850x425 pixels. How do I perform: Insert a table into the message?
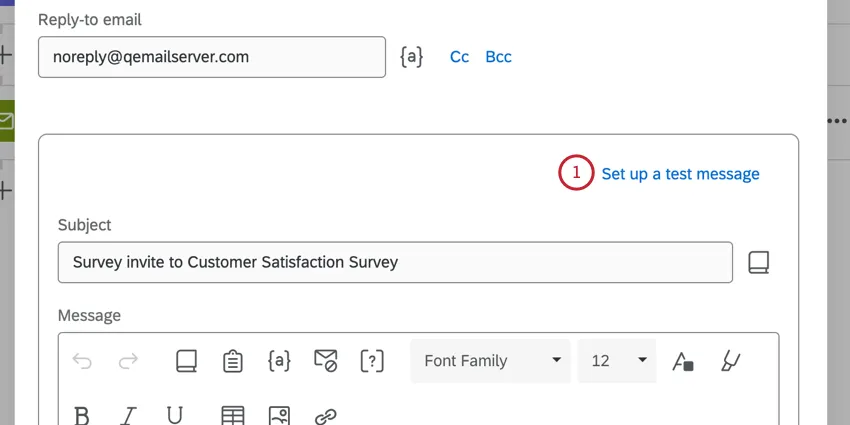pyautogui.click(x=232, y=416)
